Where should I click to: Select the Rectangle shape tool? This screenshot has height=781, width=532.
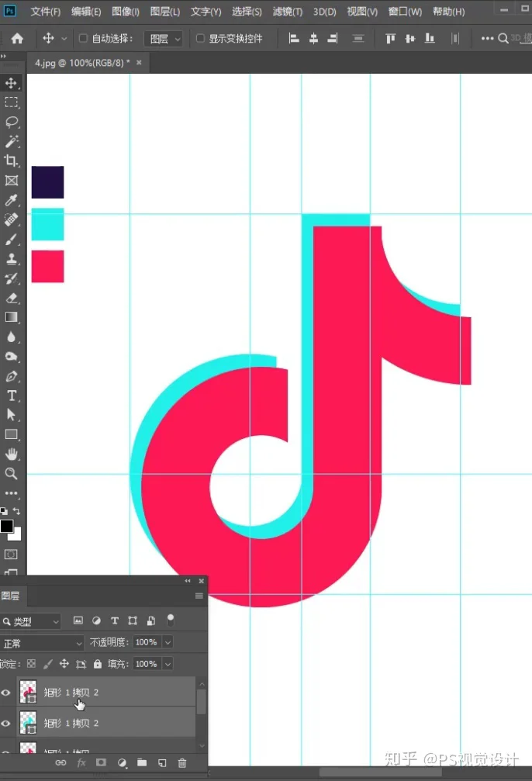(11, 434)
